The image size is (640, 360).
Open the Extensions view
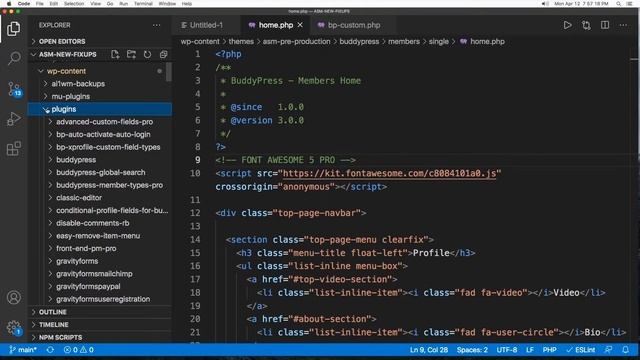point(13,148)
